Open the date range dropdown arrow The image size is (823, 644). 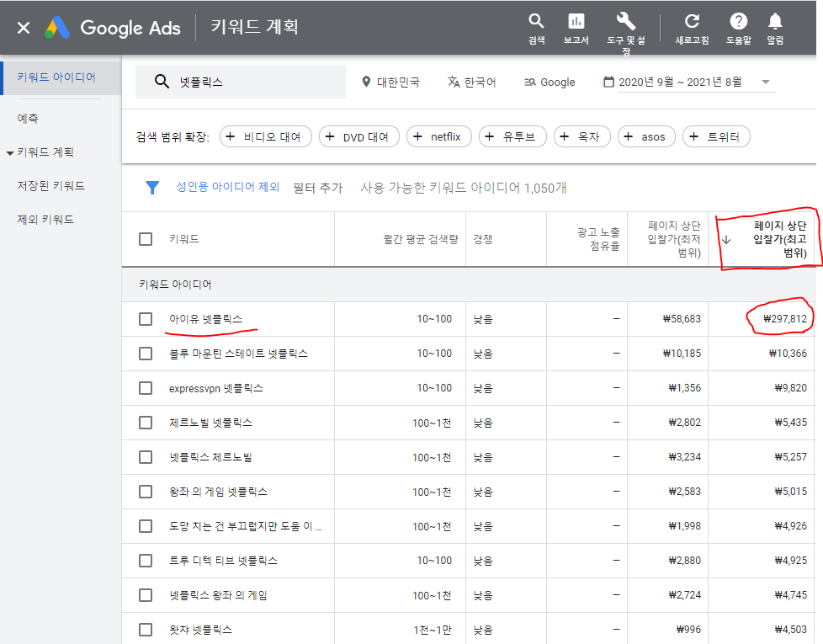765,82
